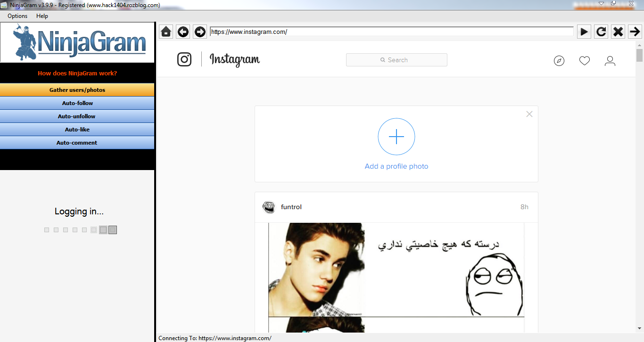Open the profile person icon
This screenshot has height=342, width=644.
click(610, 61)
